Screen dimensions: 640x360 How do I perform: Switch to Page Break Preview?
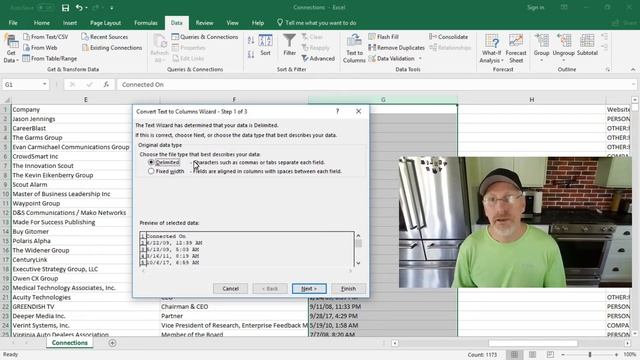(550, 355)
